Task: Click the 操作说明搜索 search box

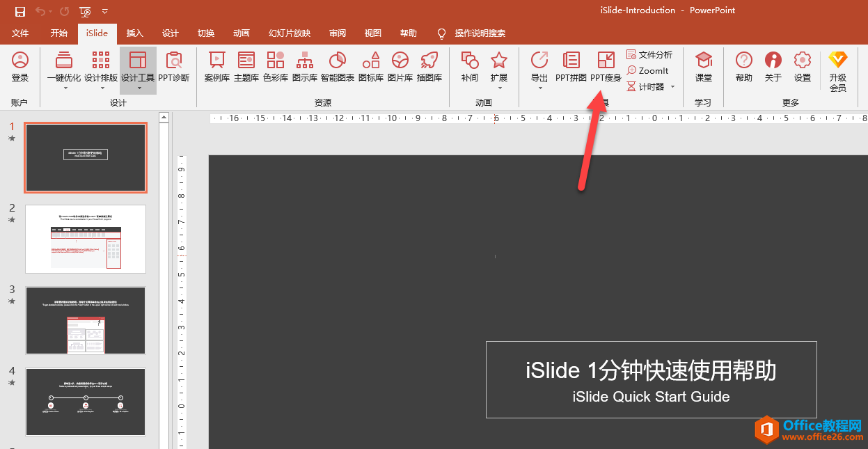Action: (x=480, y=33)
